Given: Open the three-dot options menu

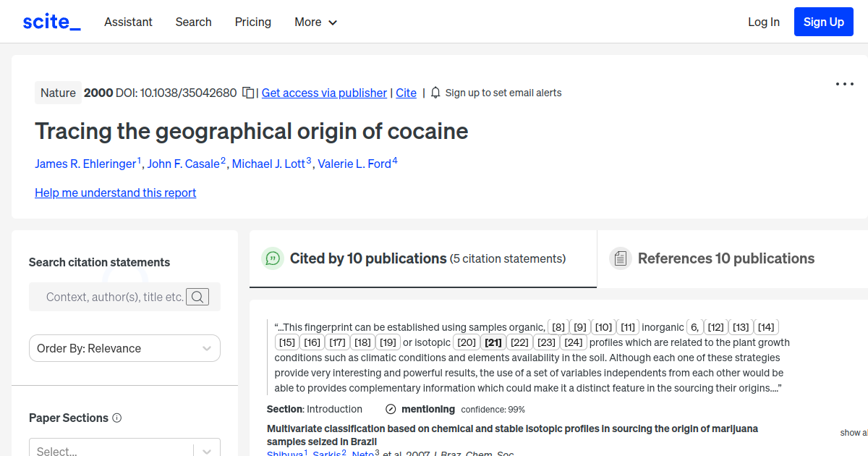Looking at the screenshot, I should [844, 84].
